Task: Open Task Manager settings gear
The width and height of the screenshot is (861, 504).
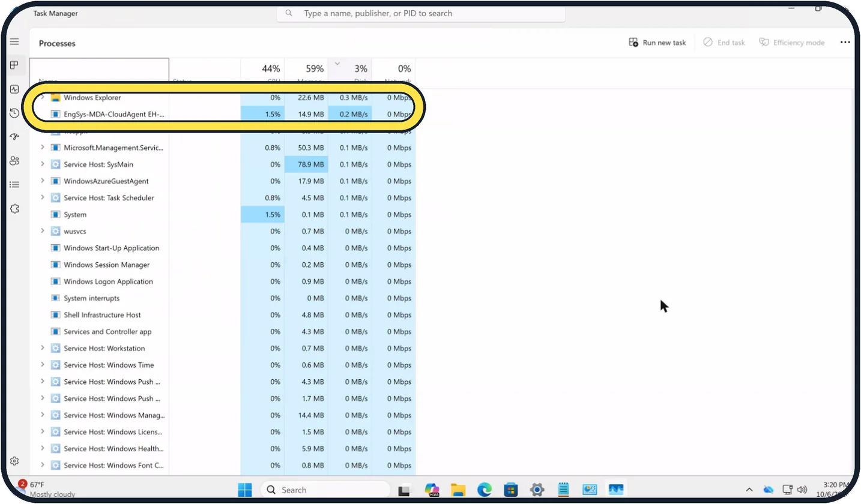Action: coord(14,461)
